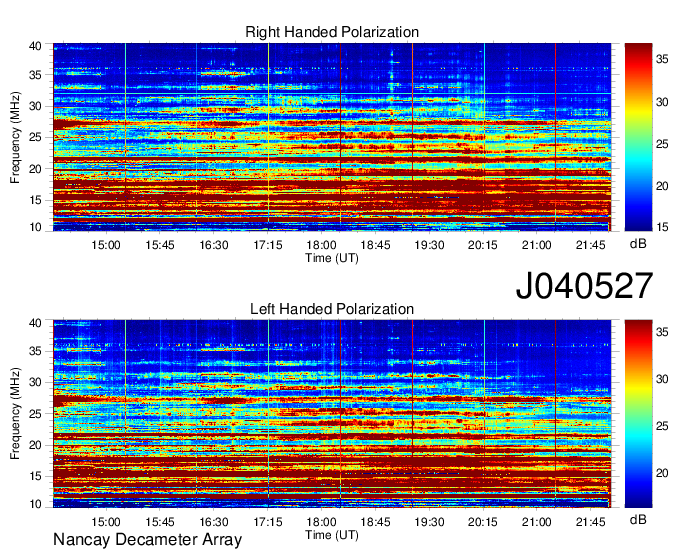Click the dB label under bottom color scale

[x=638, y=519]
